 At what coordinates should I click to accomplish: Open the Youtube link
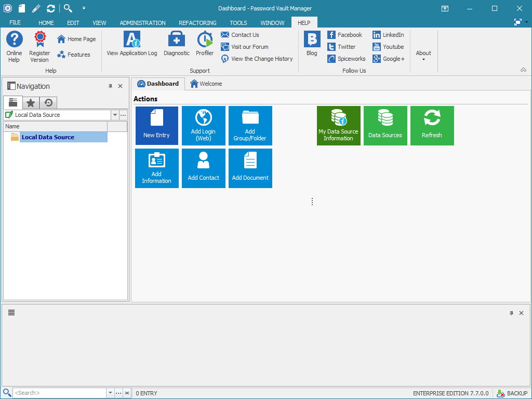tap(388, 47)
